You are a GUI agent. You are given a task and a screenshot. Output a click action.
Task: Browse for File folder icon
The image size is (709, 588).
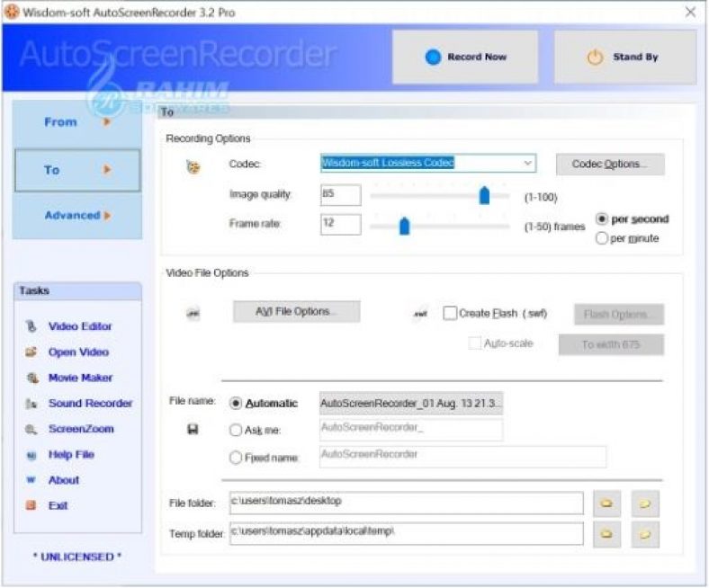point(606,503)
